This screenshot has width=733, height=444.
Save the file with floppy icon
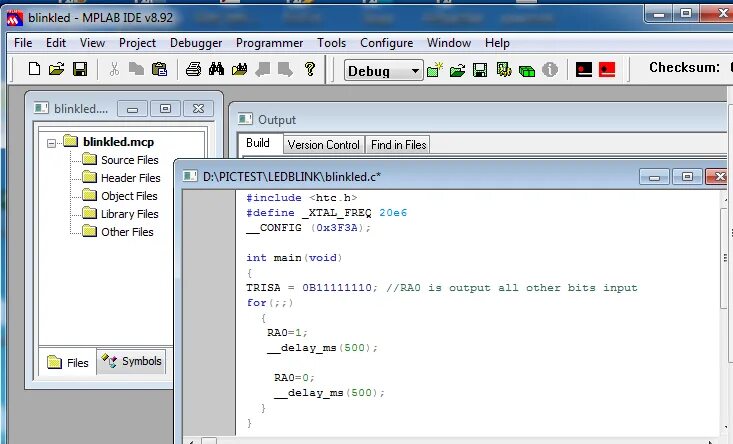[80, 69]
